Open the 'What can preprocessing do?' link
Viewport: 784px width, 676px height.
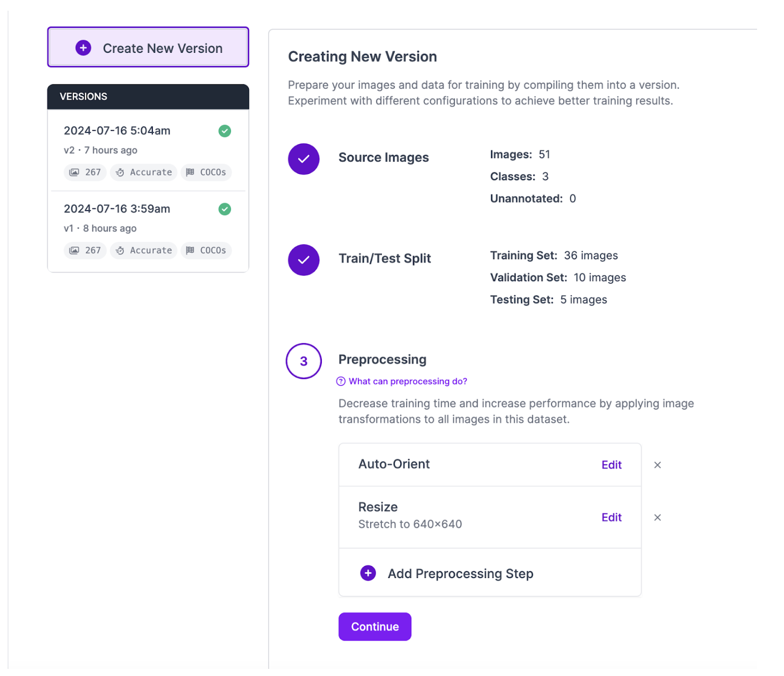(408, 381)
